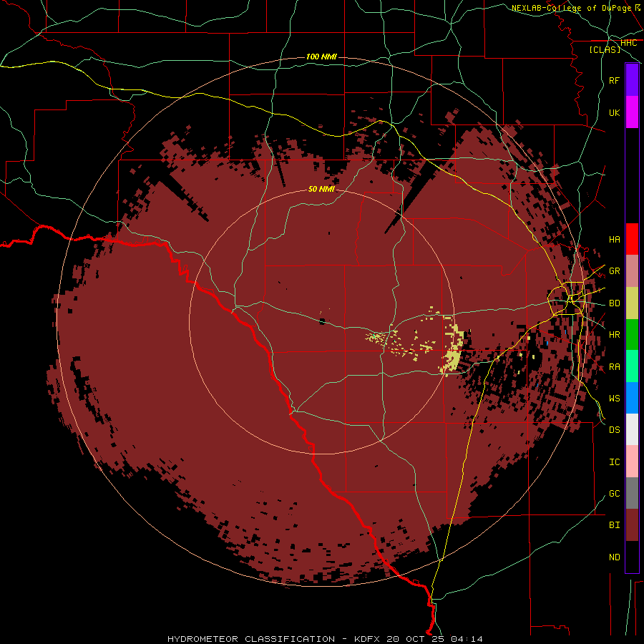
Task: Click the 50 NMI range ring label
Action: click(x=321, y=189)
